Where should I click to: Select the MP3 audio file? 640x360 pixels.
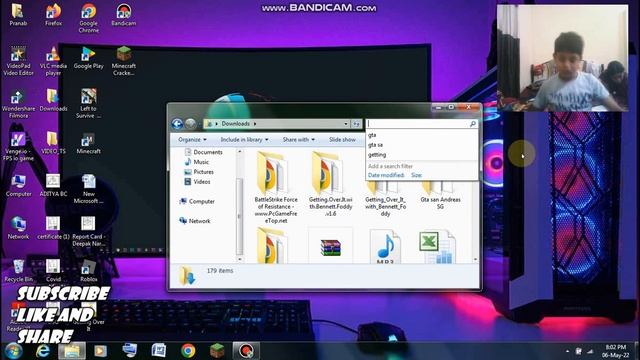(x=385, y=247)
